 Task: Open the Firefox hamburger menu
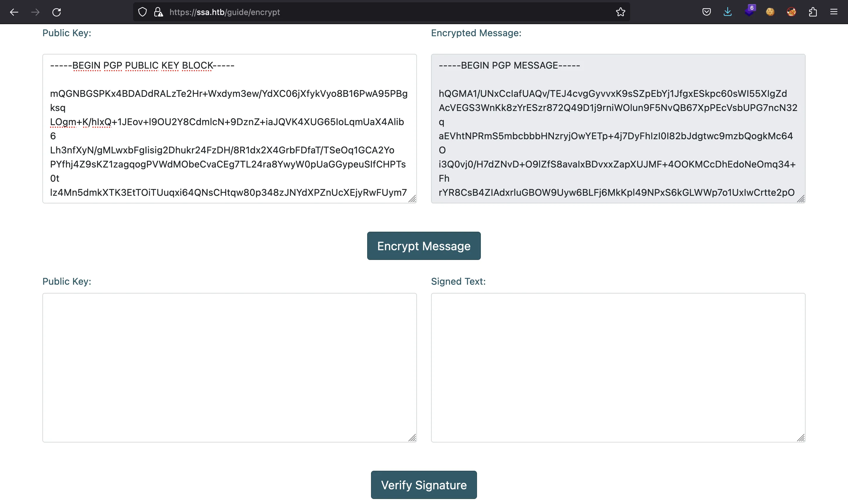834,12
